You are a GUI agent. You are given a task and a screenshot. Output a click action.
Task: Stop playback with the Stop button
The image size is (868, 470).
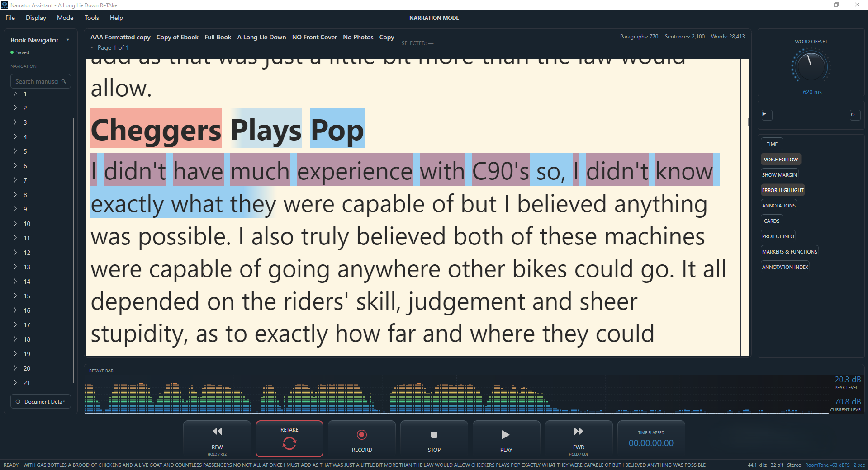tap(434, 439)
